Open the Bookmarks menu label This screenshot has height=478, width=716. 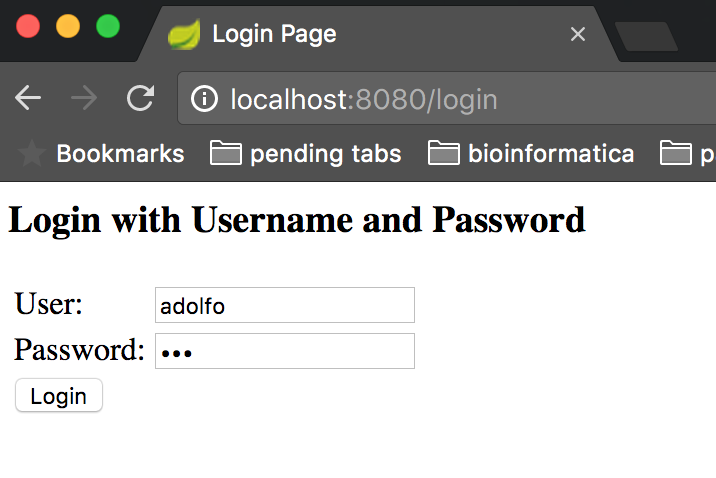[121, 153]
